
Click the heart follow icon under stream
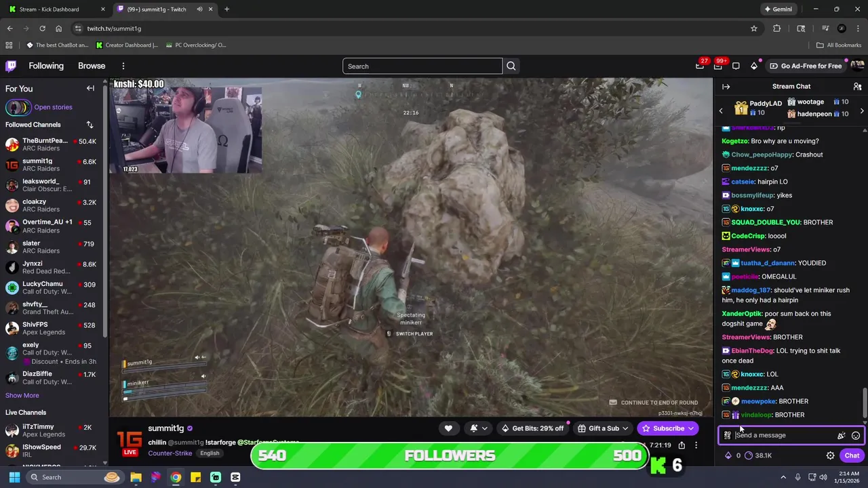click(448, 428)
